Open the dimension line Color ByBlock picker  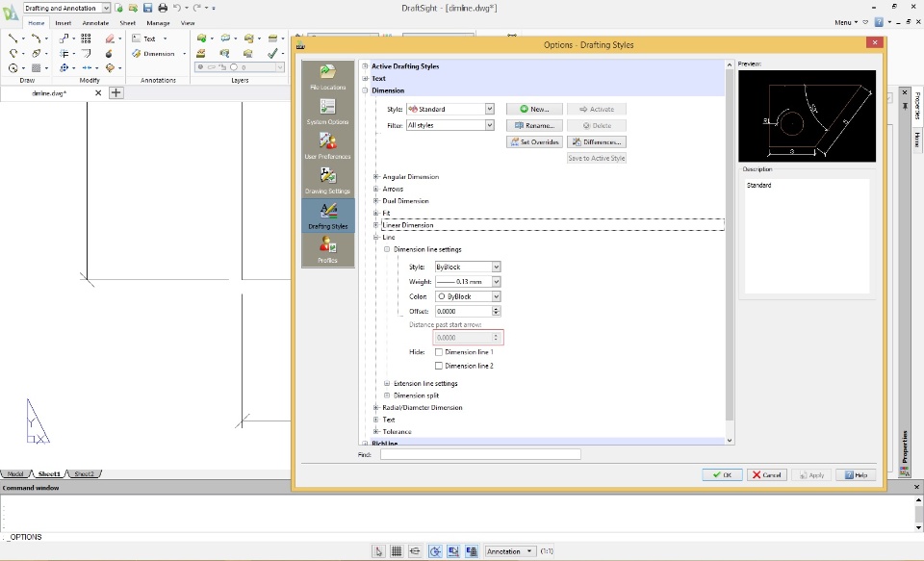467,297
